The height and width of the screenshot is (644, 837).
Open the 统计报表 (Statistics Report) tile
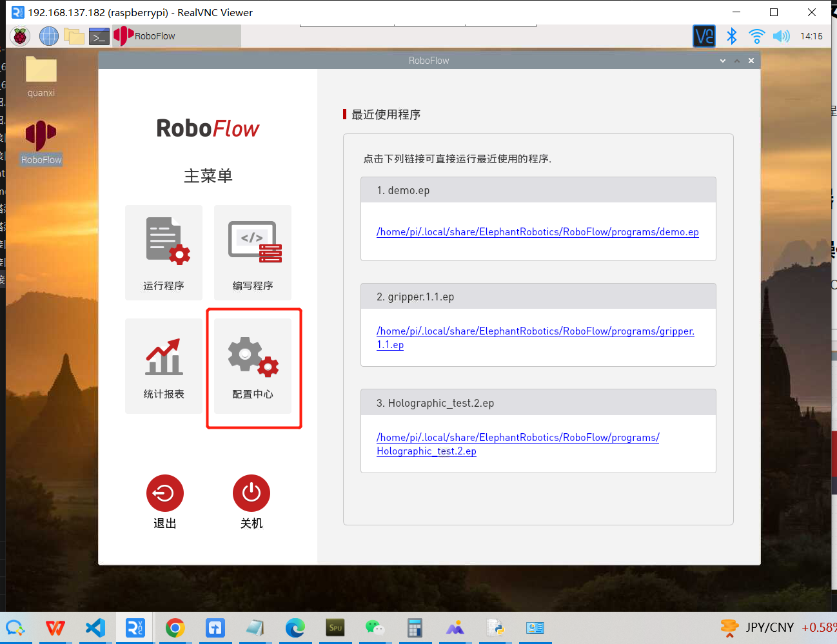164,366
